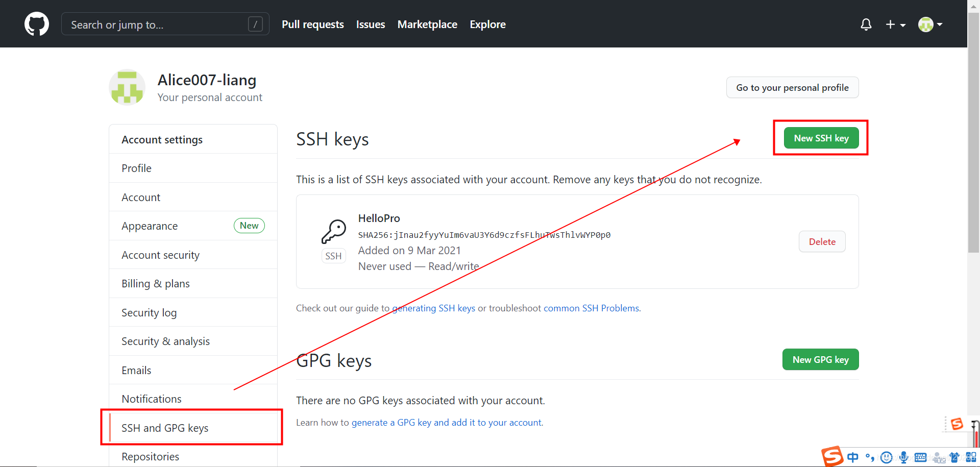Image resolution: width=980 pixels, height=467 pixels.
Task: Open generate a GPG key help link
Action: coord(446,423)
